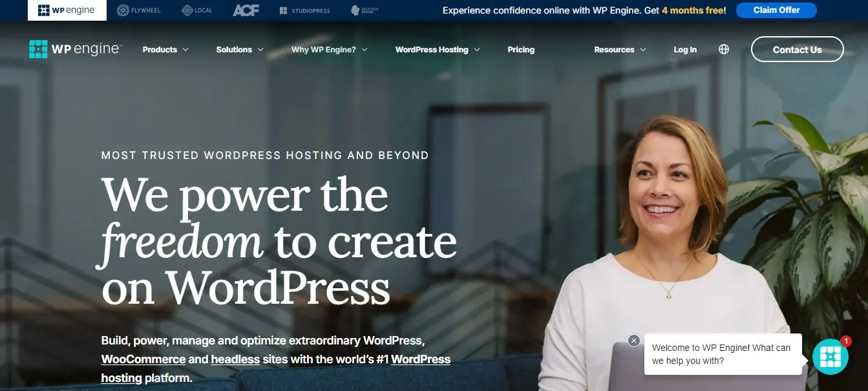Follow the WordPress hosting link
Screen dimensions: 868x391
(421, 359)
